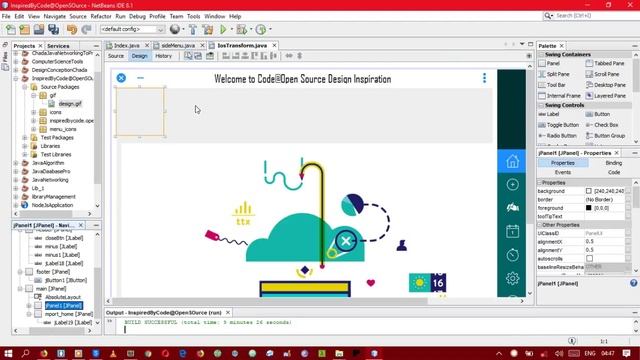640x360 pixels.
Task: Switch to the sideMenu.java tab
Action: [178, 46]
